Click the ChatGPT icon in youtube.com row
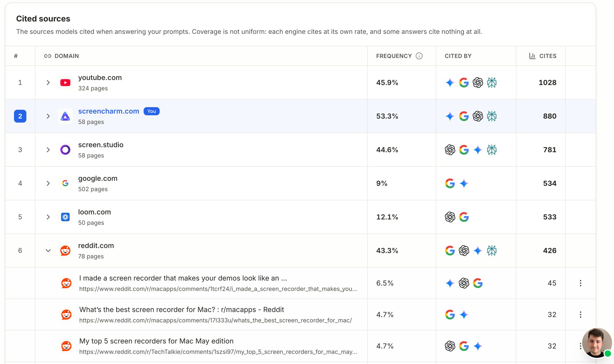The width and height of the screenshot is (614, 364). tap(478, 83)
